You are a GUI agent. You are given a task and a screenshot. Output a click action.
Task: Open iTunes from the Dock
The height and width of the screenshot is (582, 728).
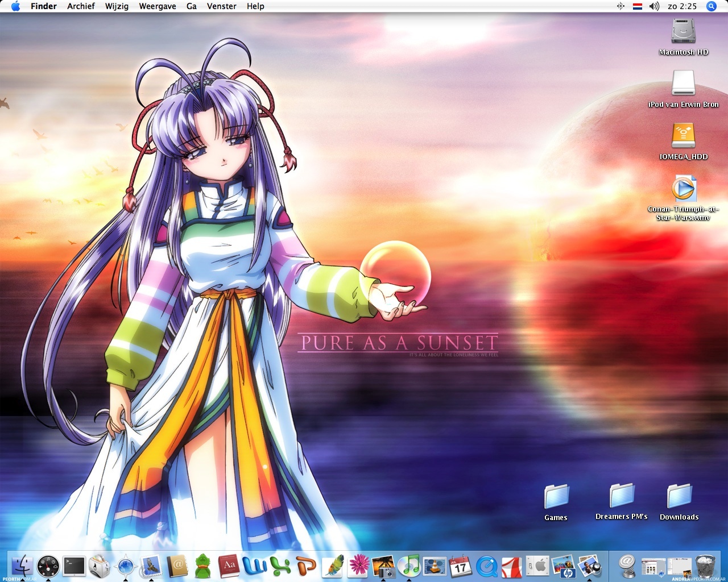[409, 566]
